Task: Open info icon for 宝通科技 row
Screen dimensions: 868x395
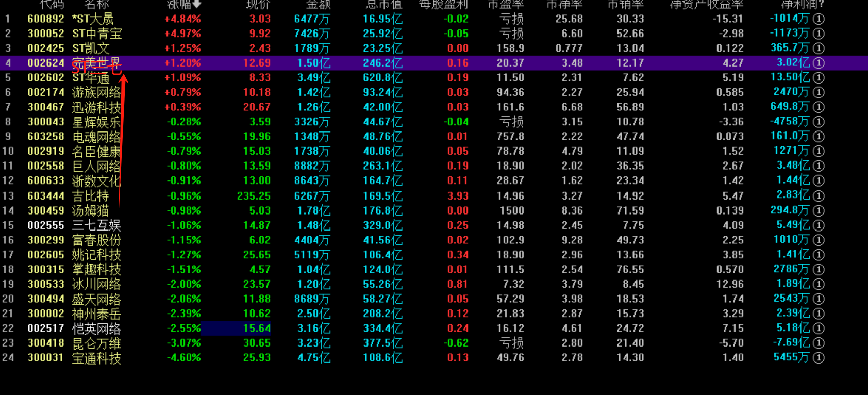Action: click(x=819, y=358)
